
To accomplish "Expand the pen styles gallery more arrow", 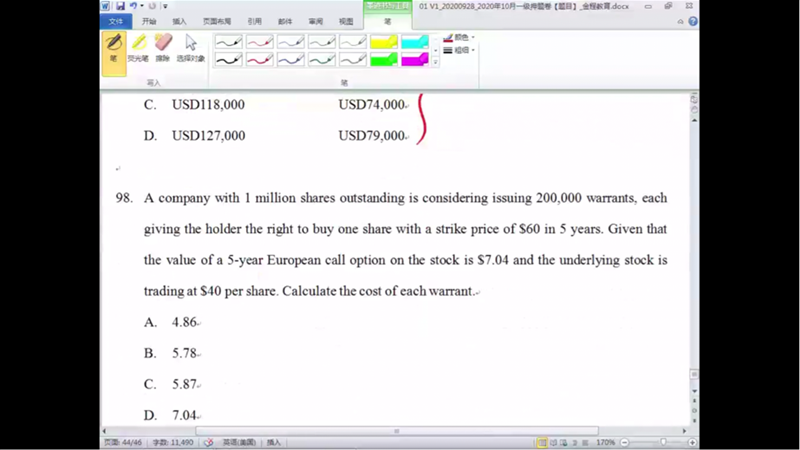I will (435, 63).
